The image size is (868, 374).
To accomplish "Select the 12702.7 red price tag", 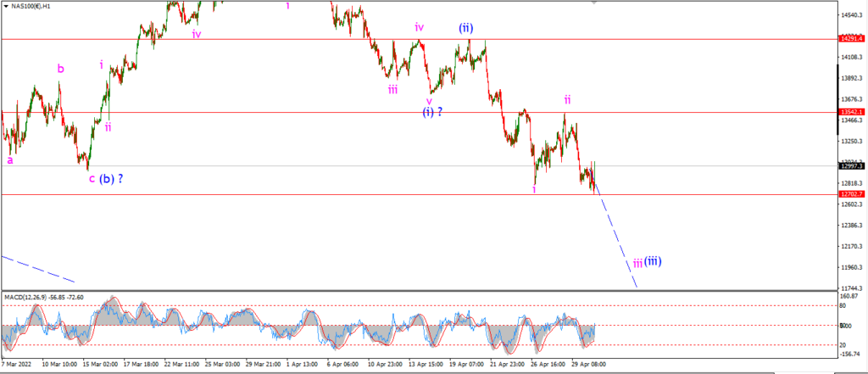I will pos(851,194).
